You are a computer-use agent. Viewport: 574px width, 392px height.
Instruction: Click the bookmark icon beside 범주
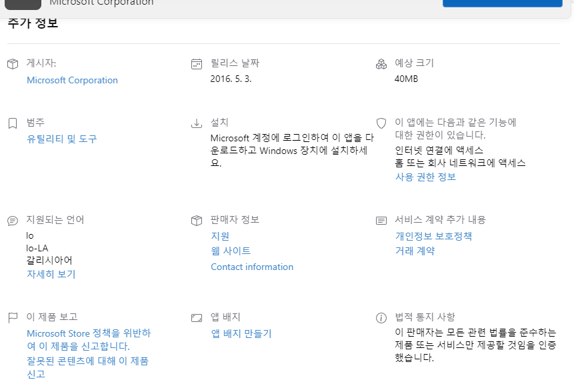pos(11,123)
